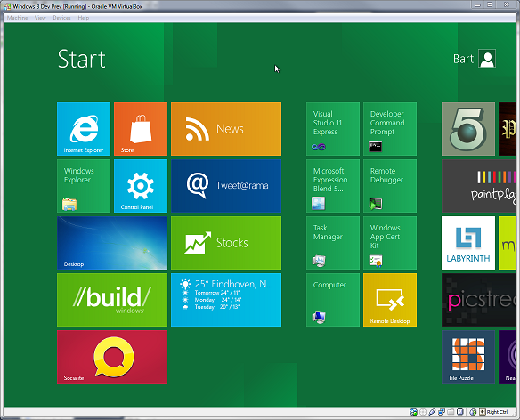The height and width of the screenshot is (420, 520).
Task: Launch Windows Explorer tile
Action: pos(84,186)
